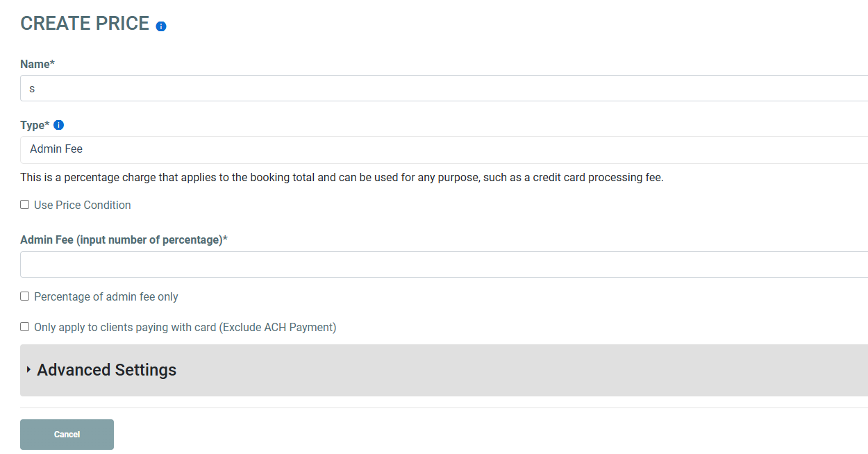Click the Admin Fee (input number of percentage) label
868x454 pixels.
[x=124, y=239]
